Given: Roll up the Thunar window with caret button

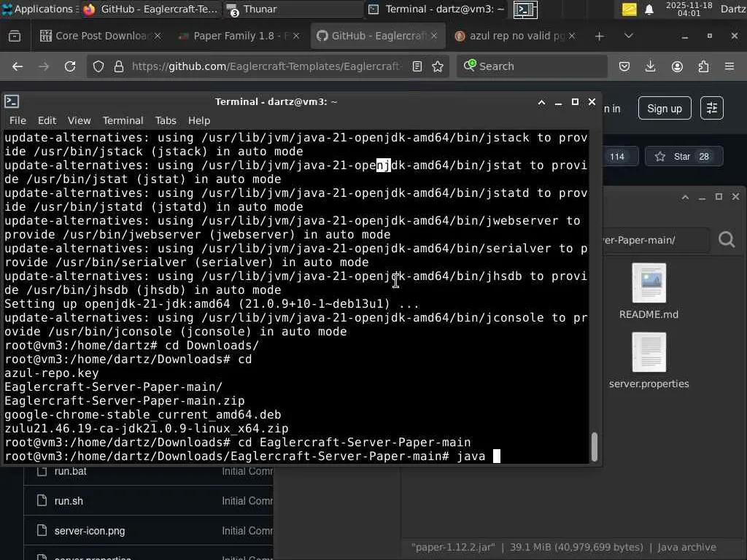Looking at the screenshot, I should [685, 197].
